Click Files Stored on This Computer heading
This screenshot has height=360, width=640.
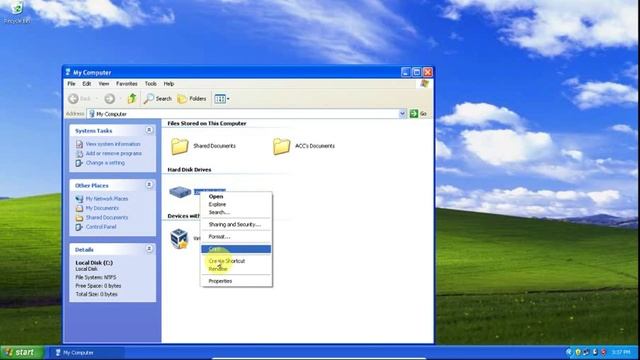coord(207,123)
